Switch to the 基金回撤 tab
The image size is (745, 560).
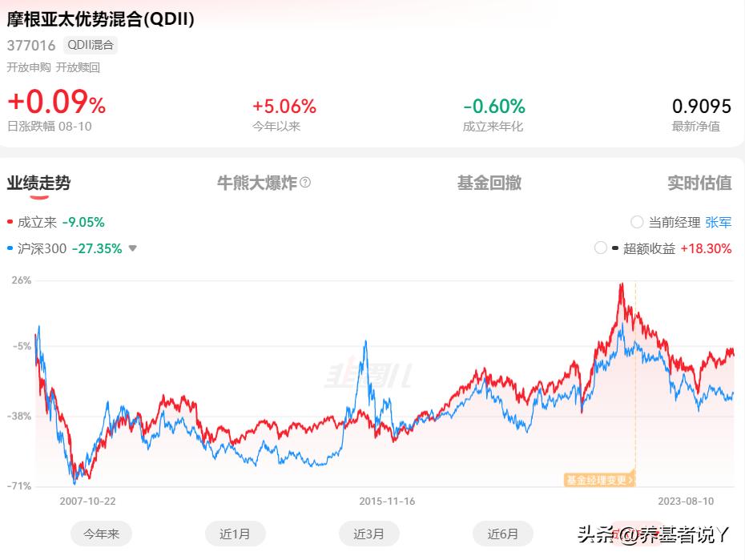coord(488,183)
